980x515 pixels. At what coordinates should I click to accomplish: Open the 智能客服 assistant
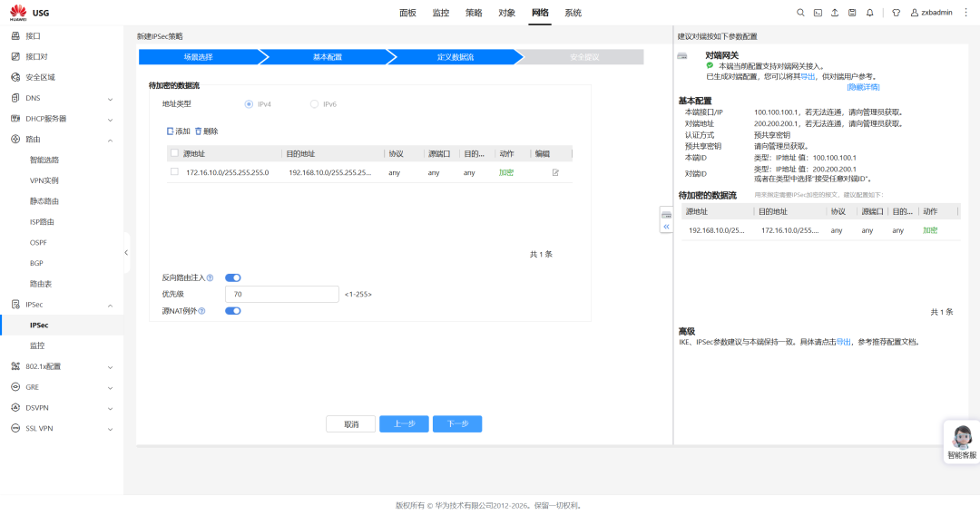tap(962, 442)
